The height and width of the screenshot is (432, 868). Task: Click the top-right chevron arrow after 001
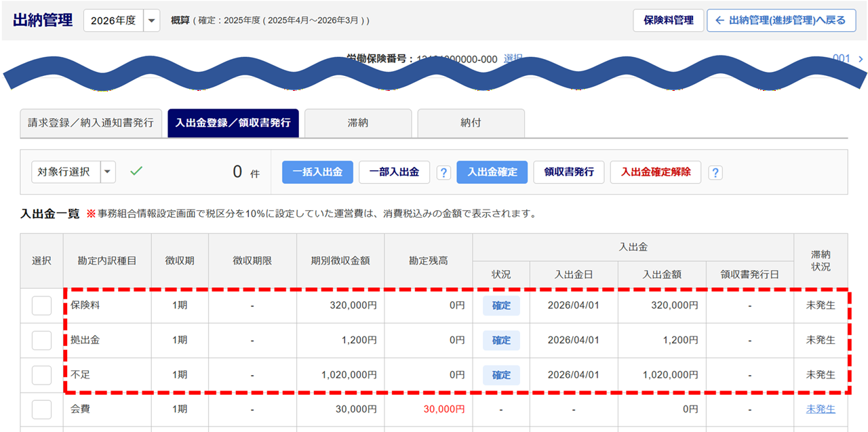(x=861, y=59)
